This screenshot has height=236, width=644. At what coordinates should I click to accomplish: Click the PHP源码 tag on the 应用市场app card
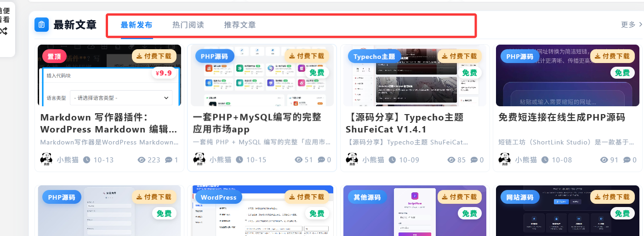(215, 56)
